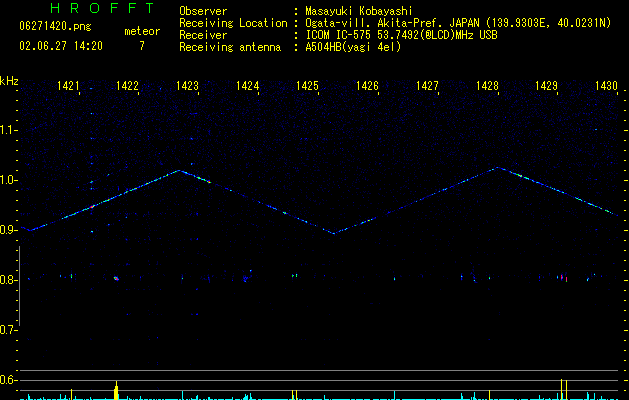
Task: Click the first trace peak near 1423
Action: pyautogui.click(x=179, y=171)
